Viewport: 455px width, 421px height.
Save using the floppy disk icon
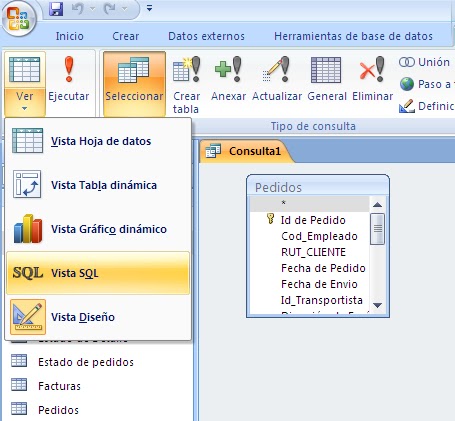tap(56, 9)
